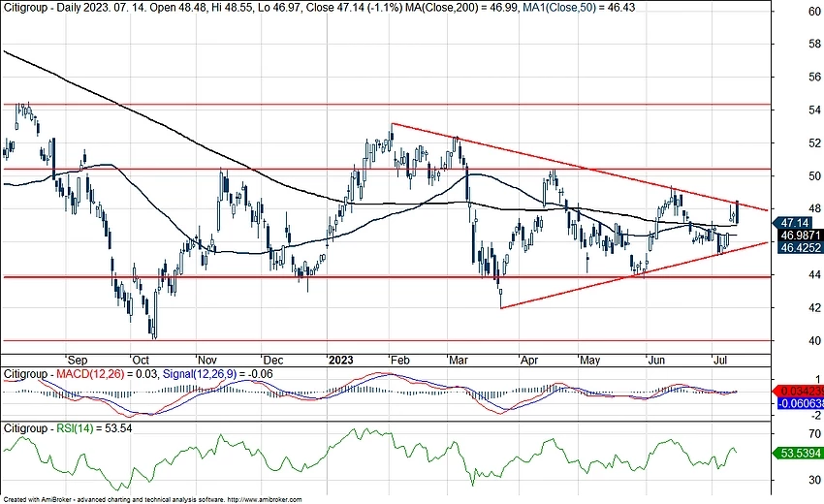
Task: Click the Jun month label on time axis
Action: coord(656,361)
